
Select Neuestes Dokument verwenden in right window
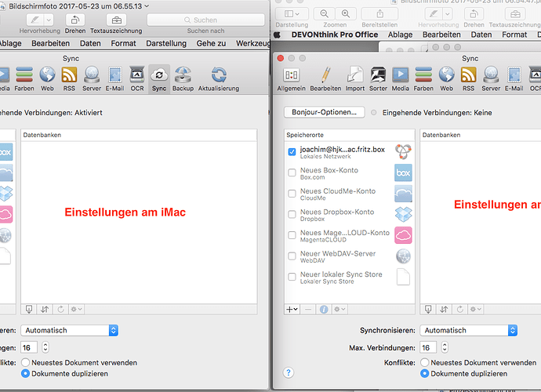[425, 363]
